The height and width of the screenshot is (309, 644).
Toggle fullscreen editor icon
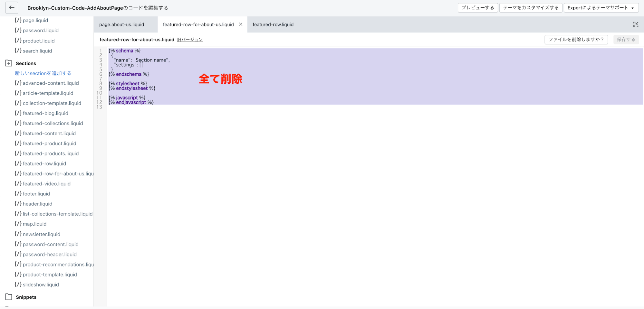pos(635,25)
